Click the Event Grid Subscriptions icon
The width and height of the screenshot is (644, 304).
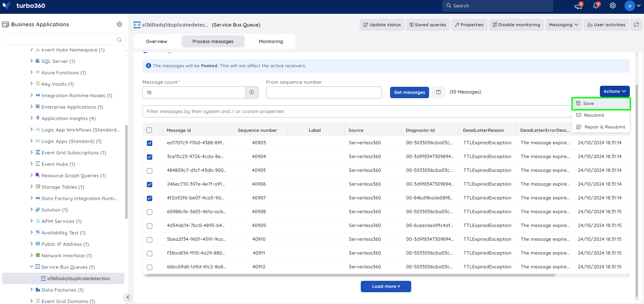(38, 152)
